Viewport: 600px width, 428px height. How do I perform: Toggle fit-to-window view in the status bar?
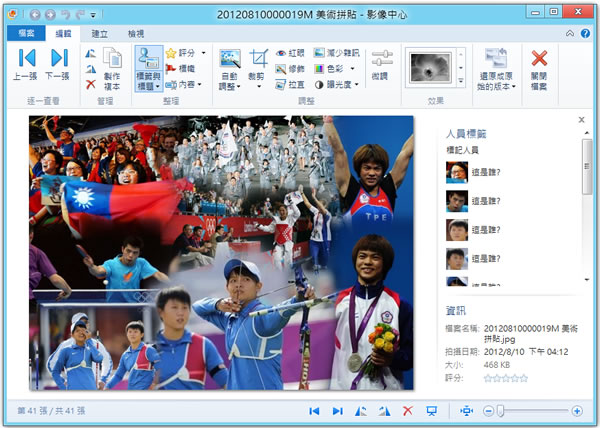[x=466, y=411]
